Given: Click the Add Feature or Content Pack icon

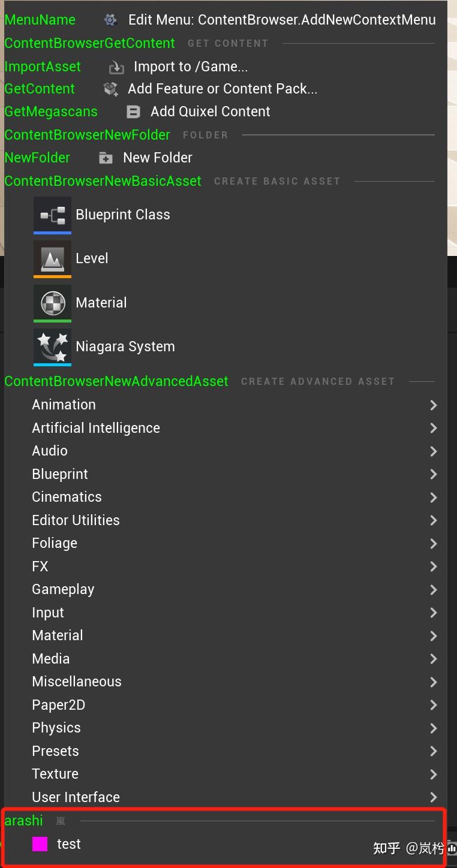Looking at the screenshot, I should pyautogui.click(x=110, y=89).
